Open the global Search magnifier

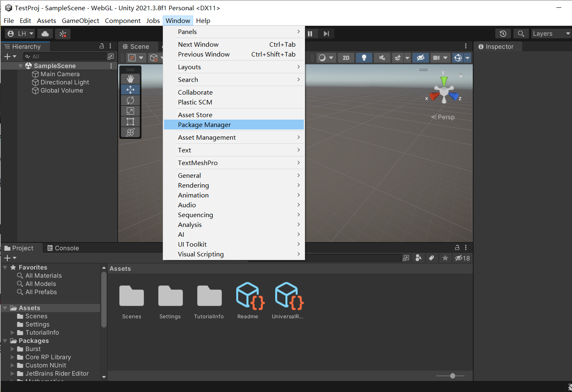click(521, 34)
